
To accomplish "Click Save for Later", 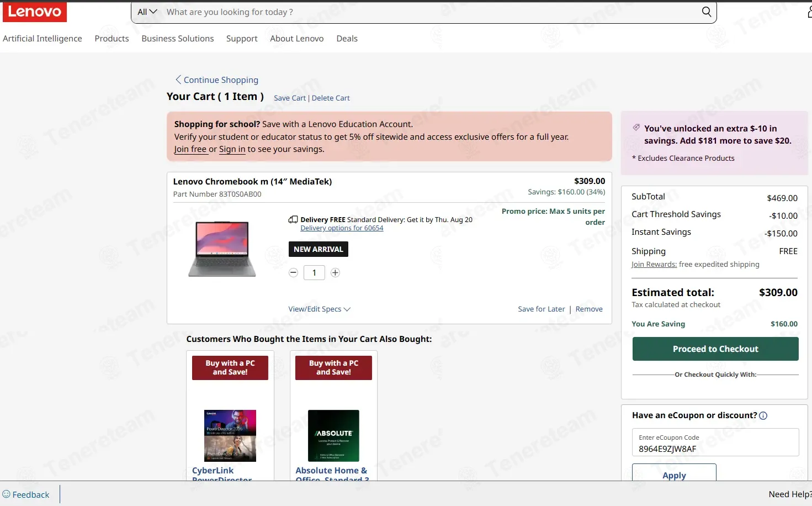I will [x=542, y=309].
